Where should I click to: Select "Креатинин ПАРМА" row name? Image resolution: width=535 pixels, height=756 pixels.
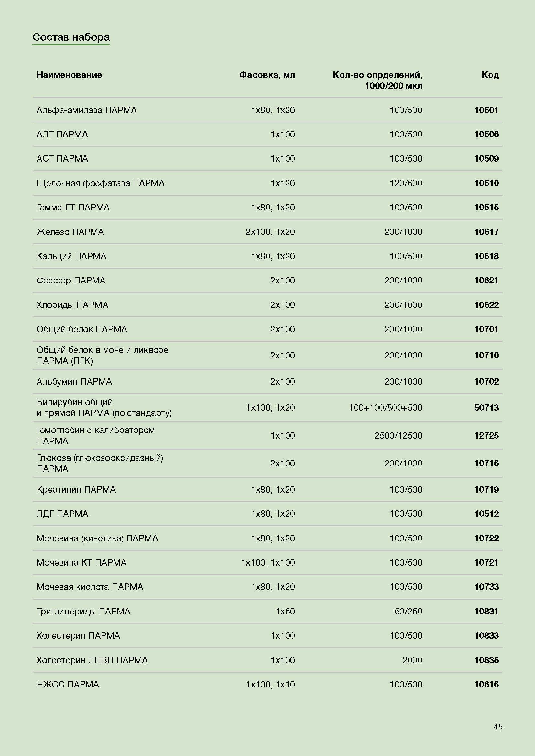pyautogui.click(x=76, y=489)
